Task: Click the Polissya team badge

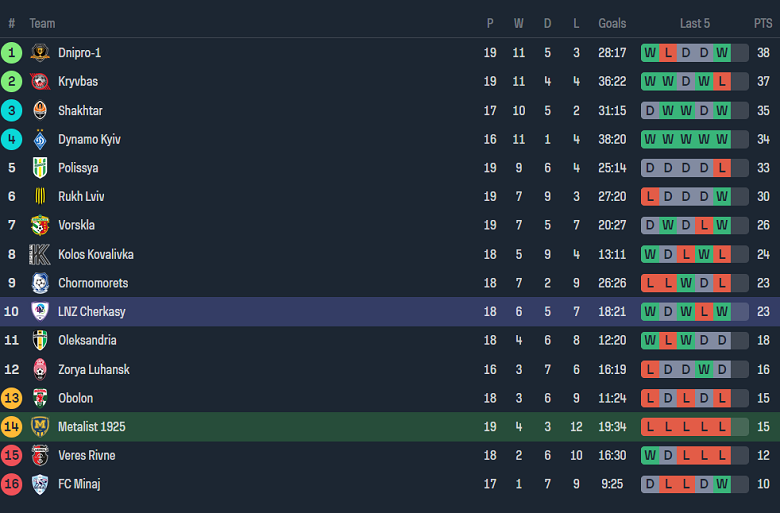Action: 40,168
